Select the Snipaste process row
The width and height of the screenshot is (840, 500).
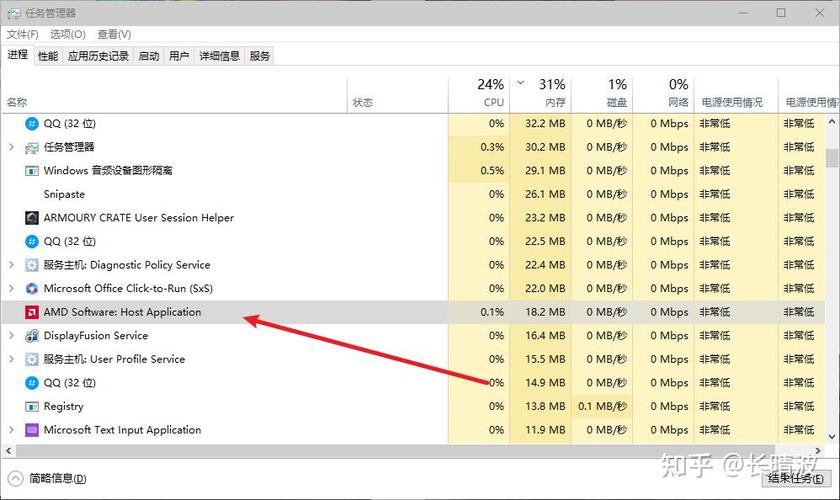tap(412, 194)
